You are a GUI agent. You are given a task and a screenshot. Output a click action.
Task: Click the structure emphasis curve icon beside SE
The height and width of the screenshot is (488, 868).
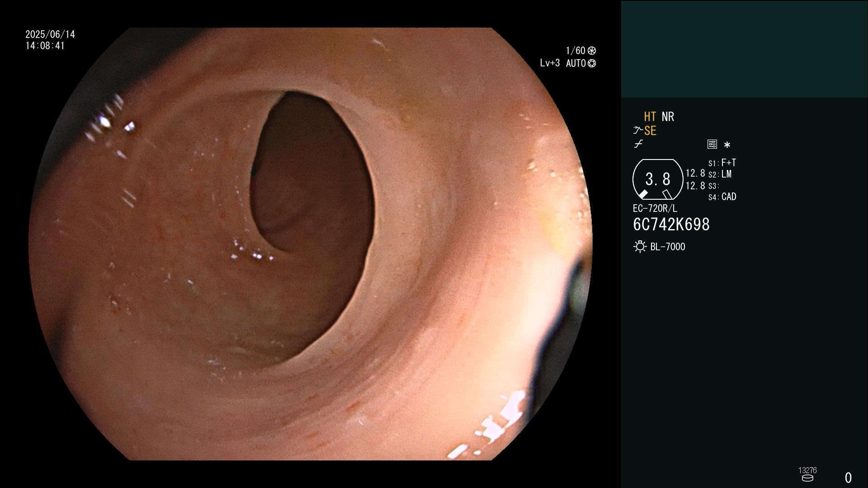(x=637, y=131)
